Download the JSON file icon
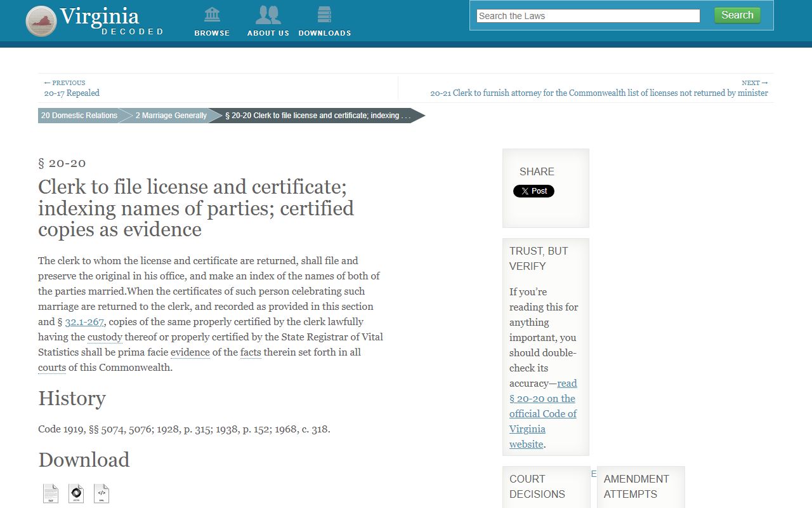 tap(76, 493)
